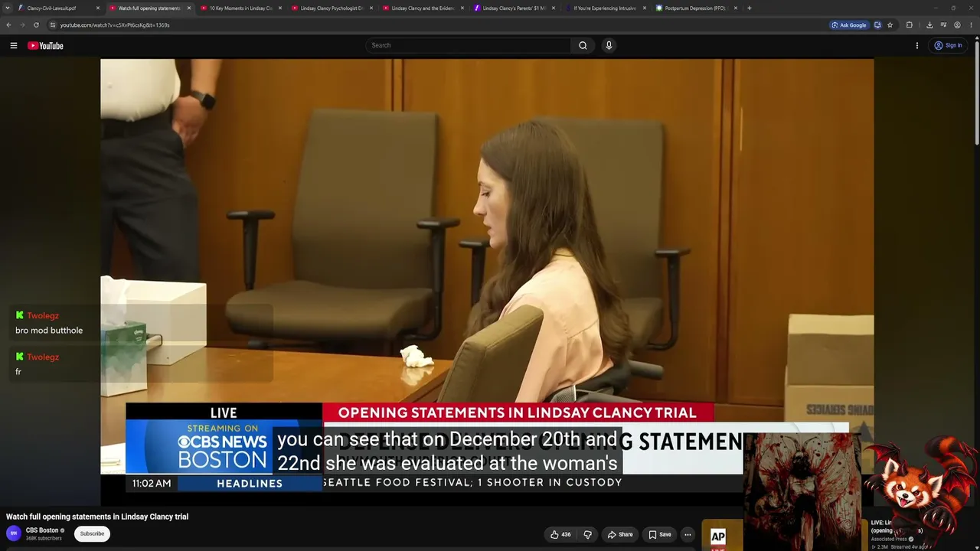Go to YouTube home via logo
This screenshot has width=980, height=551.
(x=45, y=46)
